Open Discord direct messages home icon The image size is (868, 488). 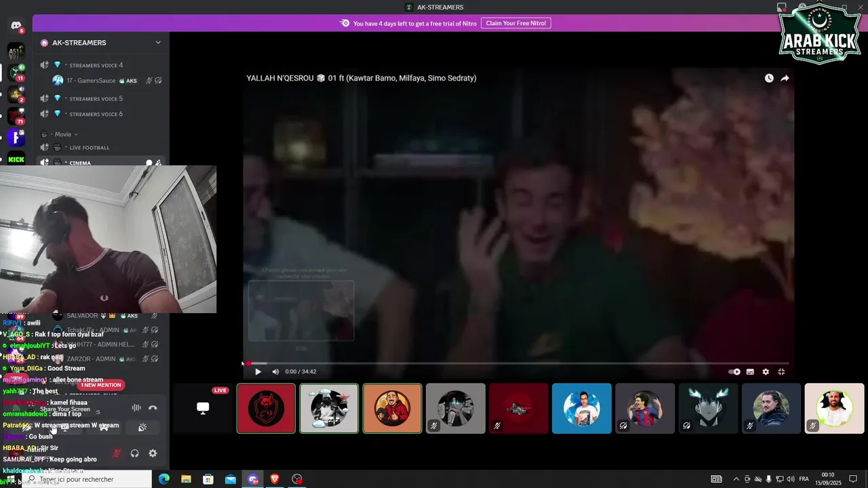(16, 26)
